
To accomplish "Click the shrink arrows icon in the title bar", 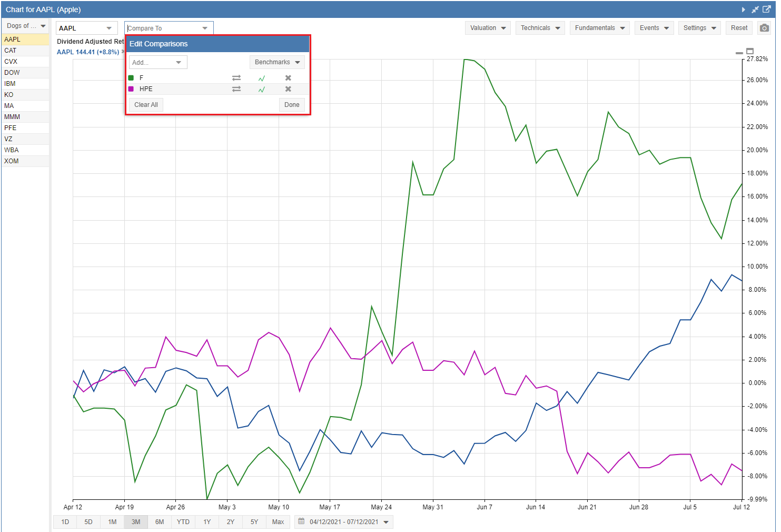I will (x=755, y=9).
